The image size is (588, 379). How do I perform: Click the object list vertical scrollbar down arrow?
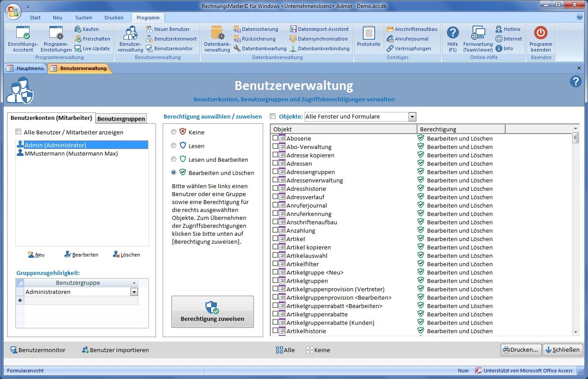575,332
